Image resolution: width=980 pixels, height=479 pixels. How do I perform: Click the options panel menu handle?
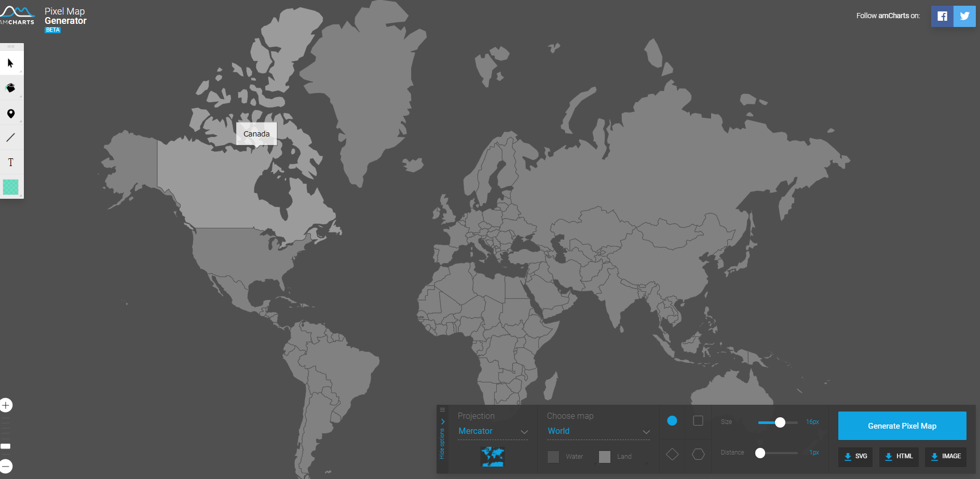442,410
